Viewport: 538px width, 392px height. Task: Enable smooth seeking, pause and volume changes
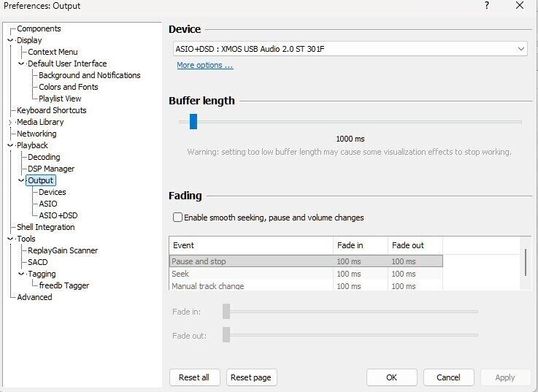tap(177, 218)
